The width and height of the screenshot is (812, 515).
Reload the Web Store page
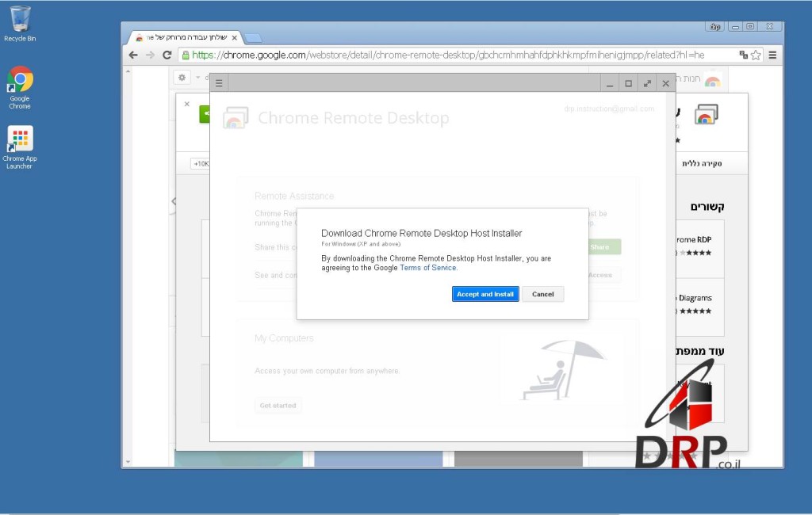(167, 55)
